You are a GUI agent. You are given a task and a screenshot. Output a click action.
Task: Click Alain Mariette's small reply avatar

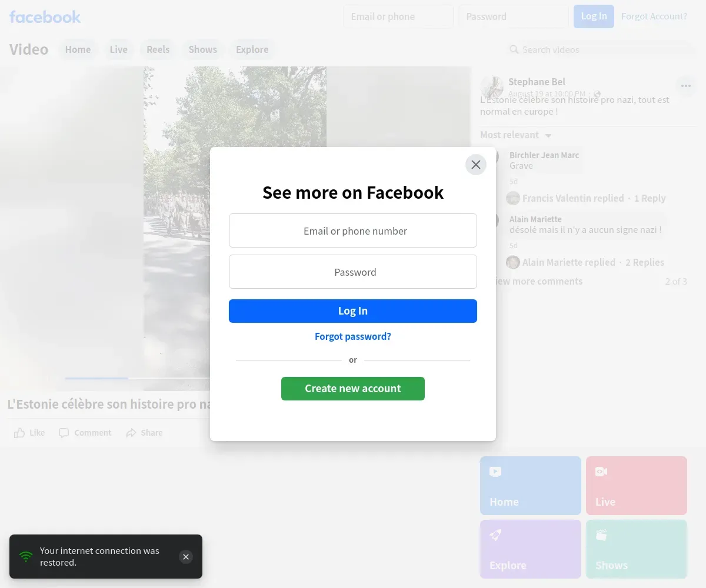pos(513,262)
